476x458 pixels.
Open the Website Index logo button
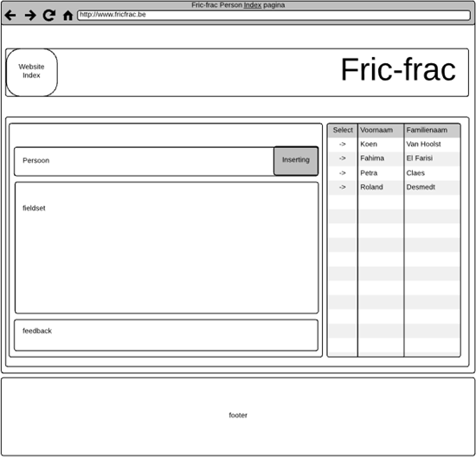coord(32,72)
